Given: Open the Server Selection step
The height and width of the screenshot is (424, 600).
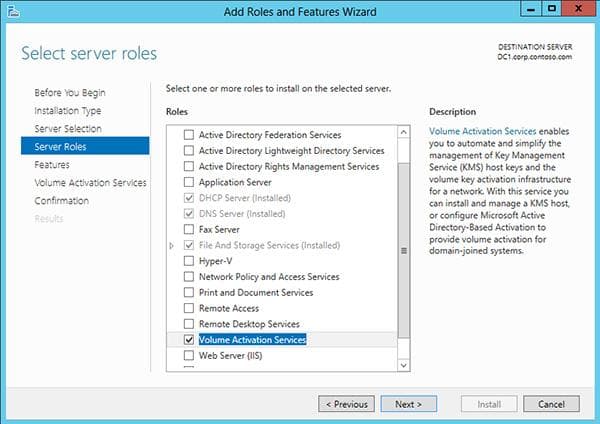Looking at the screenshot, I should (68, 129).
